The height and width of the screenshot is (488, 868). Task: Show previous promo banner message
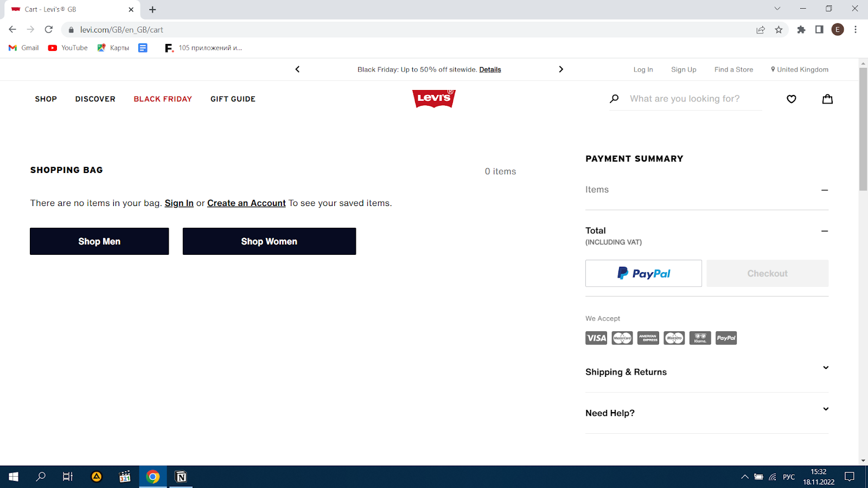coord(297,69)
